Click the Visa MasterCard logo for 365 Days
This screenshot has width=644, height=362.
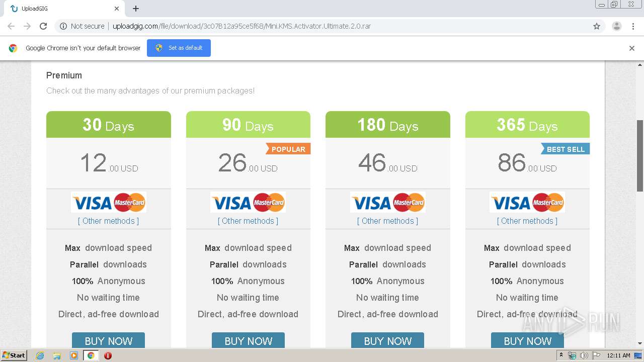(x=527, y=203)
